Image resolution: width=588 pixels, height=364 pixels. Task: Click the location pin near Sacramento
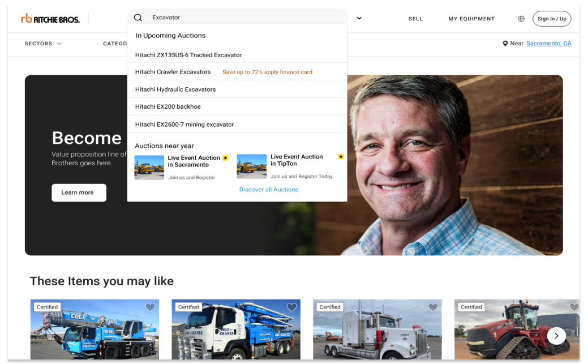pos(505,44)
